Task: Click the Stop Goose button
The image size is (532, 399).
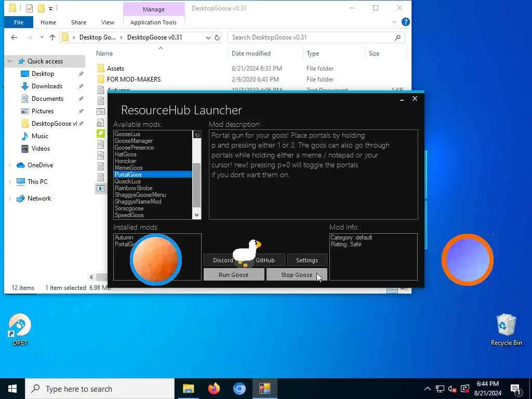Action: pyautogui.click(x=297, y=275)
